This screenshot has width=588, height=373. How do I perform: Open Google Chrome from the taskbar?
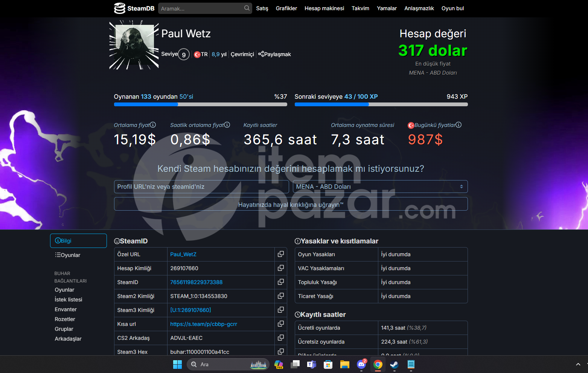point(378,364)
